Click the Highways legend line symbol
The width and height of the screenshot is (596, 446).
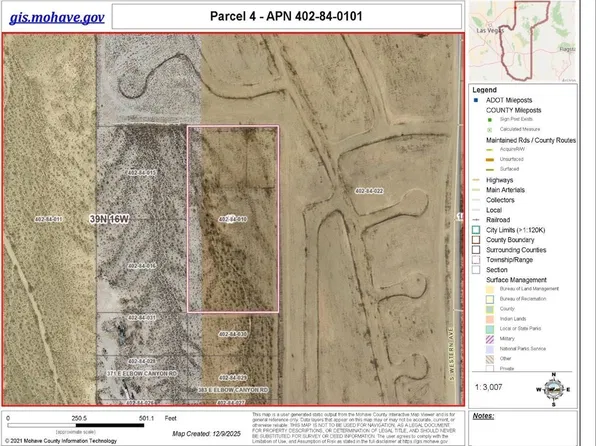click(x=476, y=180)
